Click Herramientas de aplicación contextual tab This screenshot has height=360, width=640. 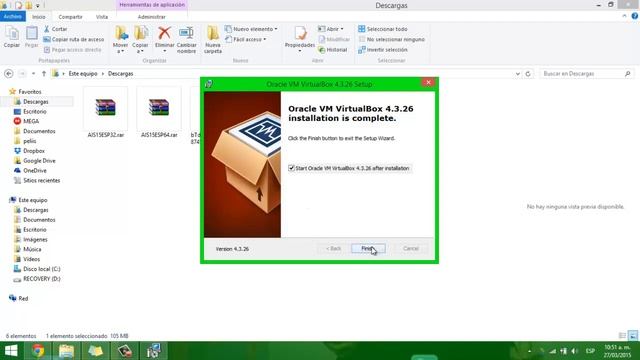coord(152,5)
